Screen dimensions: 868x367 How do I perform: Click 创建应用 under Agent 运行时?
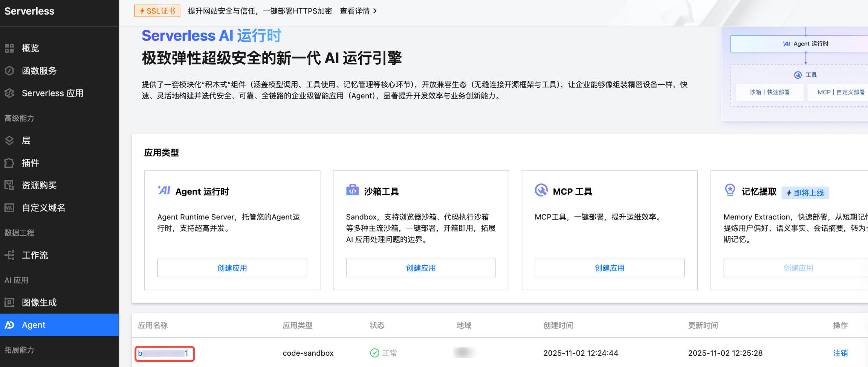coord(232,268)
